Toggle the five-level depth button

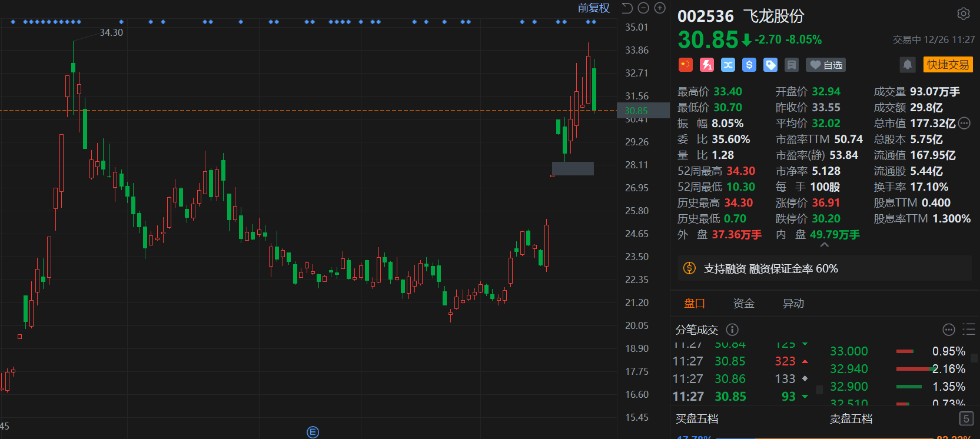[x=965, y=418]
